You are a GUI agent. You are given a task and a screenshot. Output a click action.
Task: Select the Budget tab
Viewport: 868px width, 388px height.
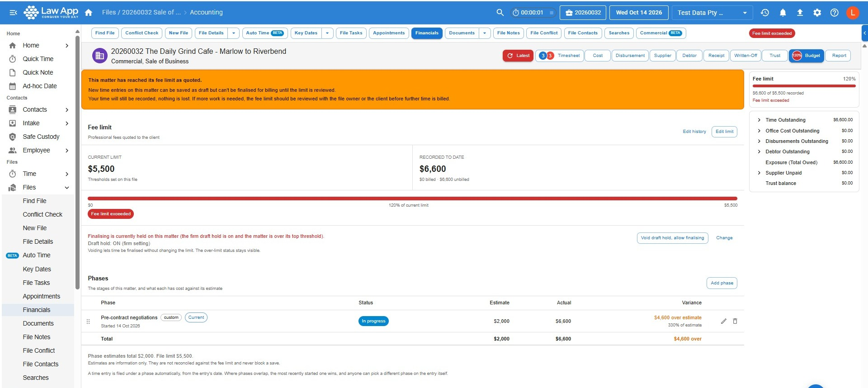point(807,56)
